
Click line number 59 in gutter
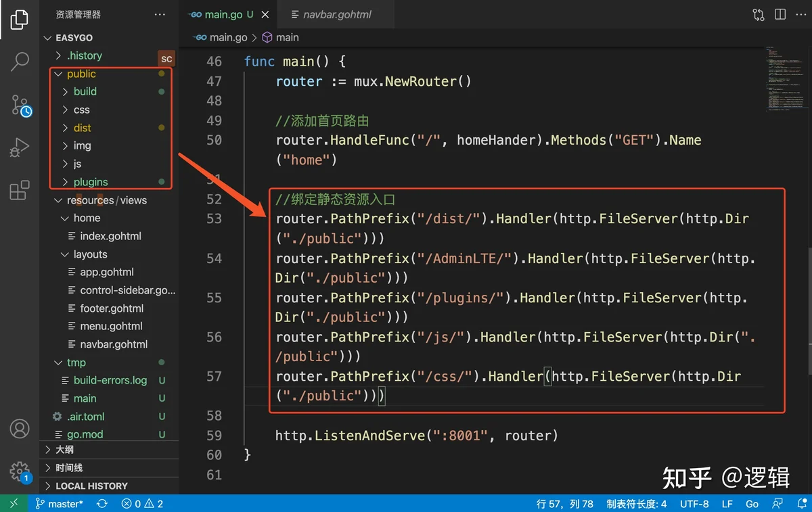pyautogui.click(x=214, y=436)
